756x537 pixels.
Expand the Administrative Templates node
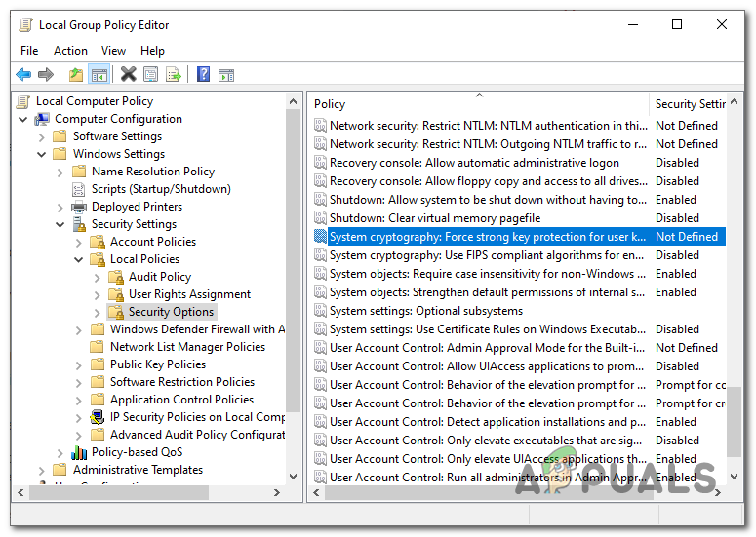[x=42, y=470]
